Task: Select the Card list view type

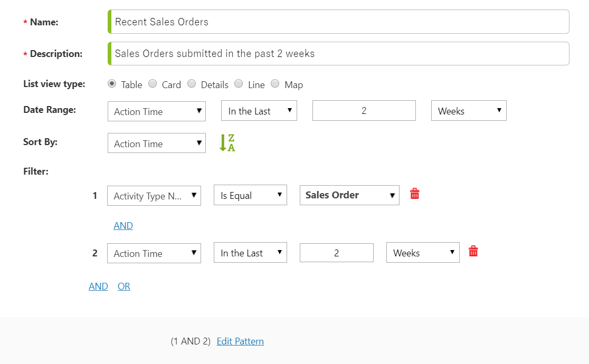Action: [x=153, y=83]
